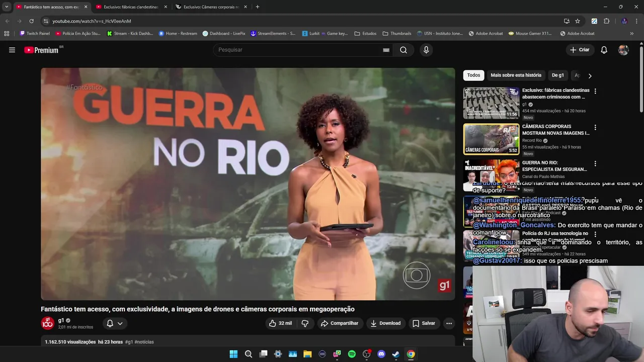
Task: Select the 'Mais sobre esta história' chip
Action: point(516,75)
